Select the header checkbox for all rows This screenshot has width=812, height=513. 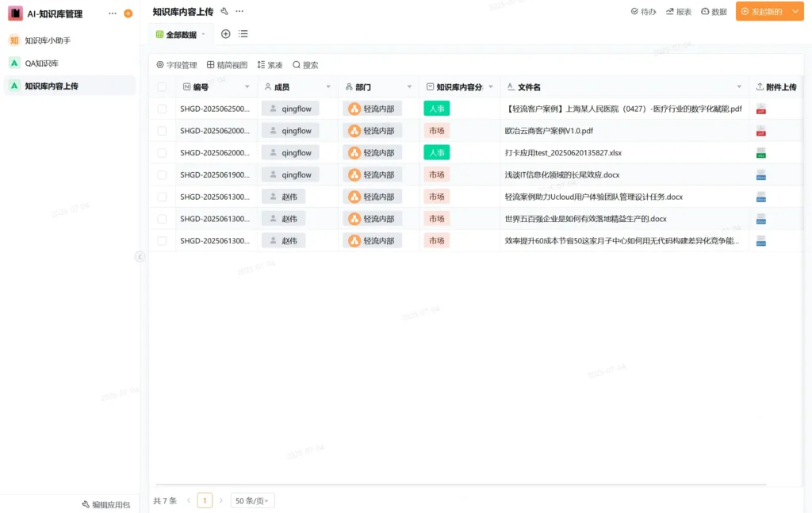click(x=162, y=87)
